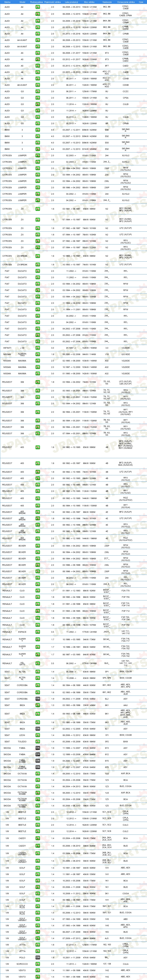Click the 5P2 body code cell
Viewport: 147px width, 980px height.
pos(107,741)
